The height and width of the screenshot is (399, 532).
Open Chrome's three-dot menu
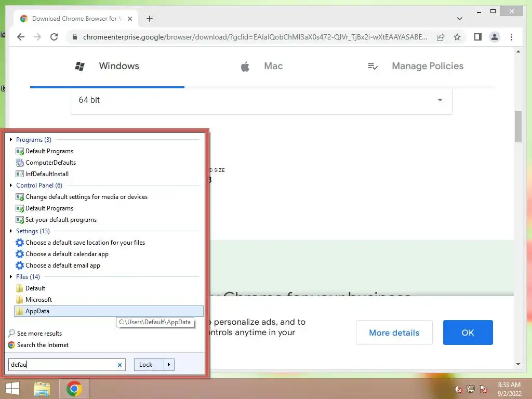(x=511, y=37)
